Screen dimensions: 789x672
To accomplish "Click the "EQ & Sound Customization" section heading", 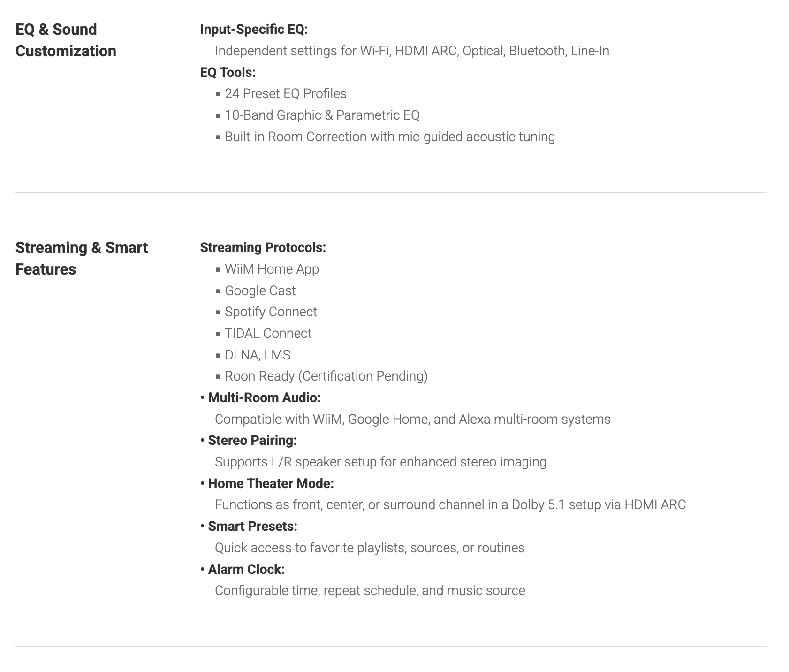I will pos(66,40).
